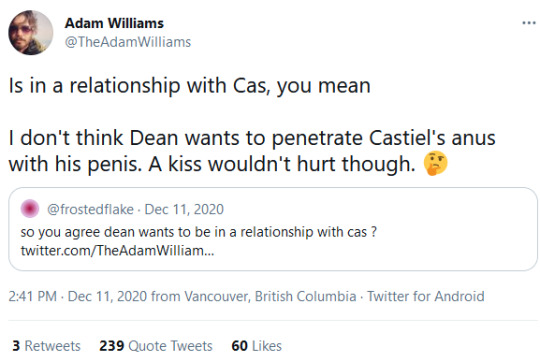The image size is (540, 362).
Task: Visit the @TheAdamWilliams handle
Action: pos(128,42)
